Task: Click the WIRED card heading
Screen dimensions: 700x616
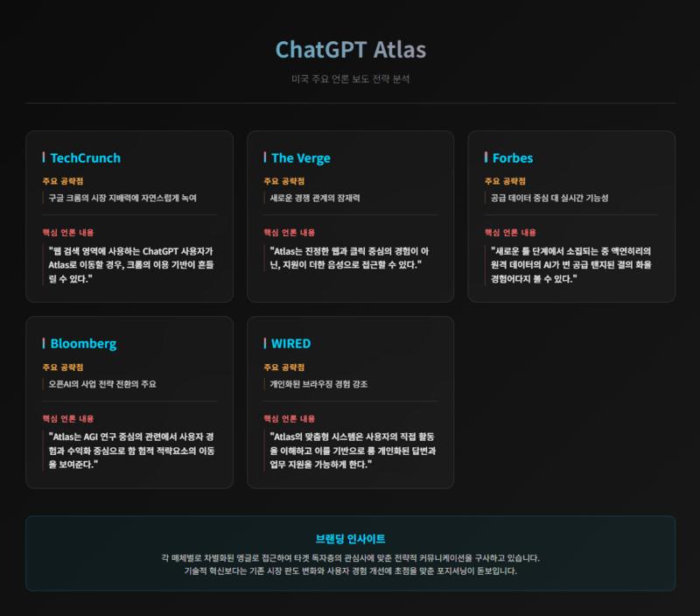Action: pos(290,343)
